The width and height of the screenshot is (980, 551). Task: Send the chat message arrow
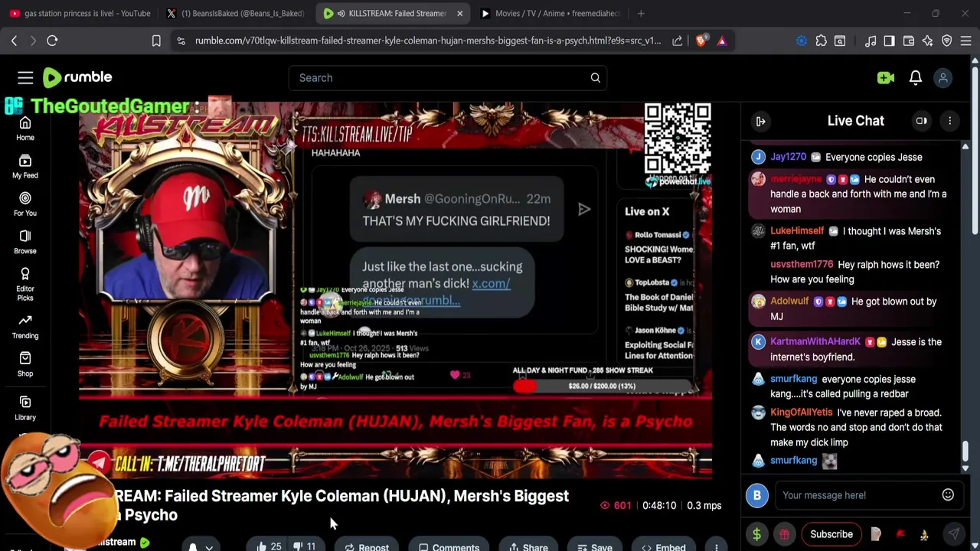pyautogui.click(x=953, y=534)
